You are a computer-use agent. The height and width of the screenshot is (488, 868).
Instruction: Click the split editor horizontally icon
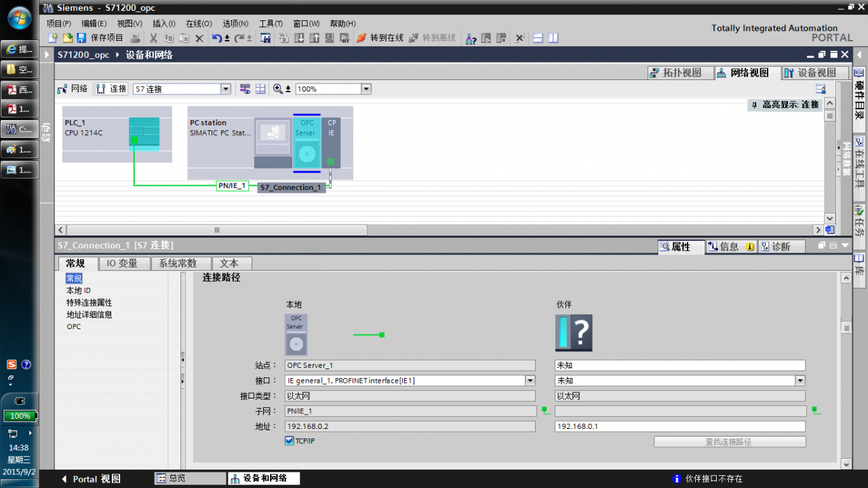coord(538,38)
